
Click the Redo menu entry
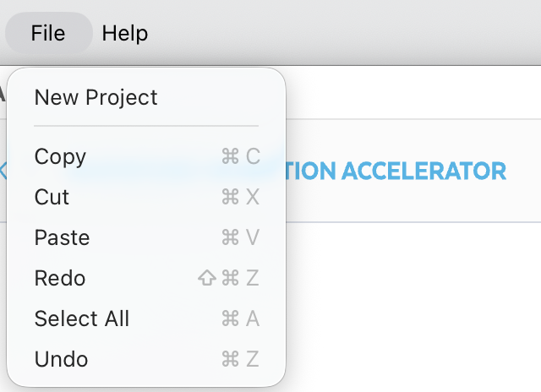60,278
